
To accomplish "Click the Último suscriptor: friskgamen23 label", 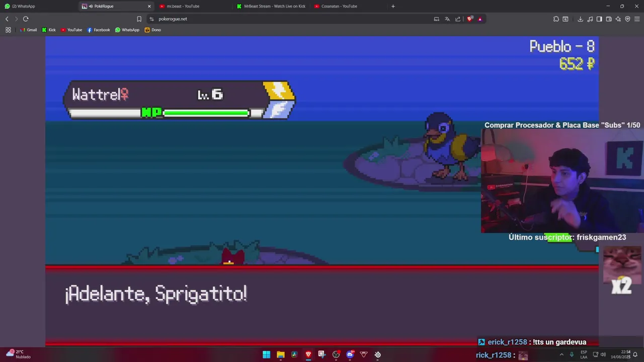I will pos(567,237).
